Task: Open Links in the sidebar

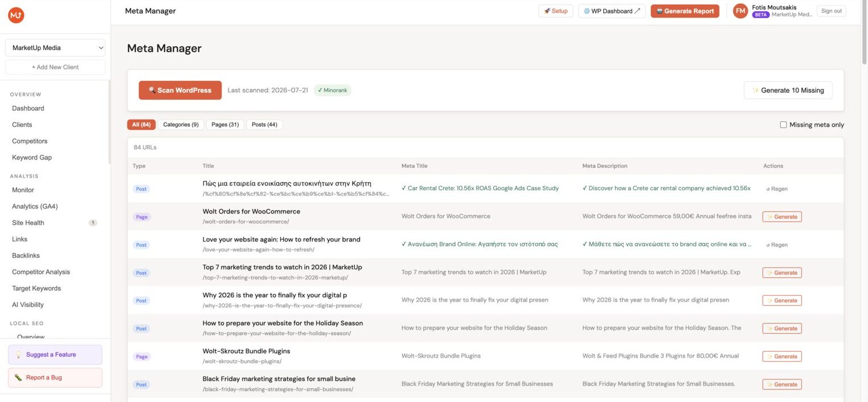Action: click(x=19, y=239)
